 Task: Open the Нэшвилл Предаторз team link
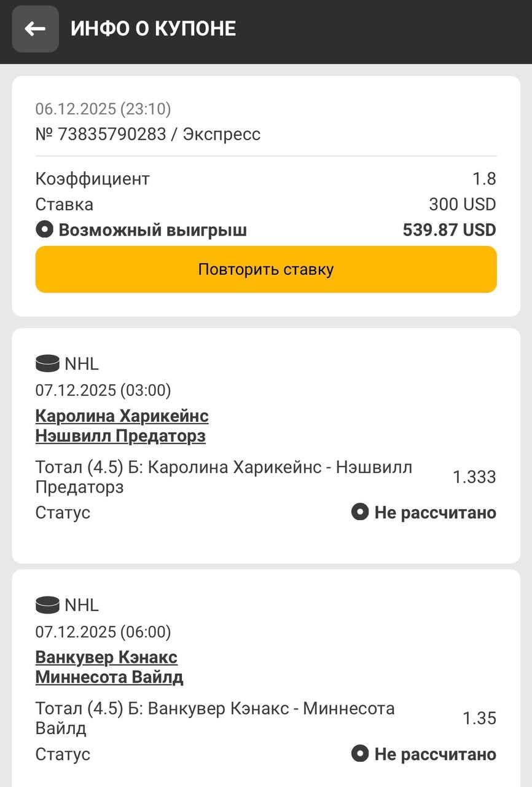pyautogui.click(x=120, y=437)
